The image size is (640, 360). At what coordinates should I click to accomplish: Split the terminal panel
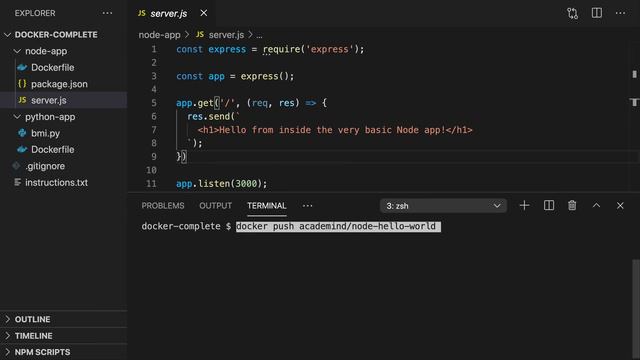[x=549, y=205]
